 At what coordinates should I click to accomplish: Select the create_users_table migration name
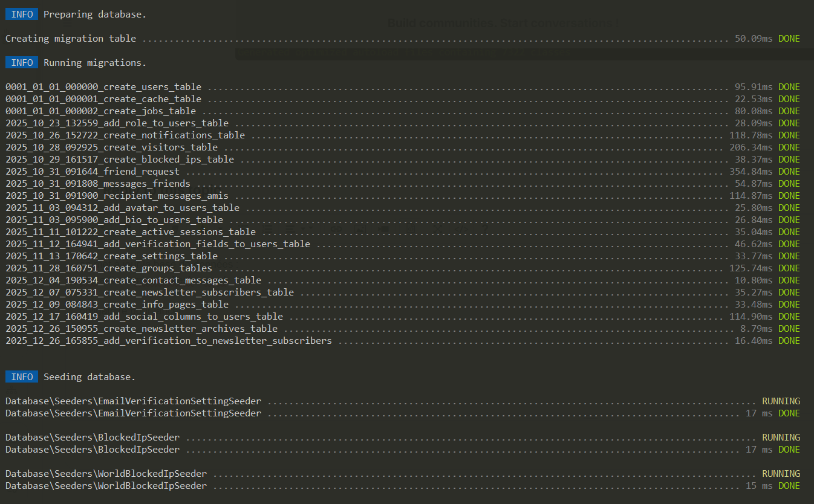pos(103,87)
